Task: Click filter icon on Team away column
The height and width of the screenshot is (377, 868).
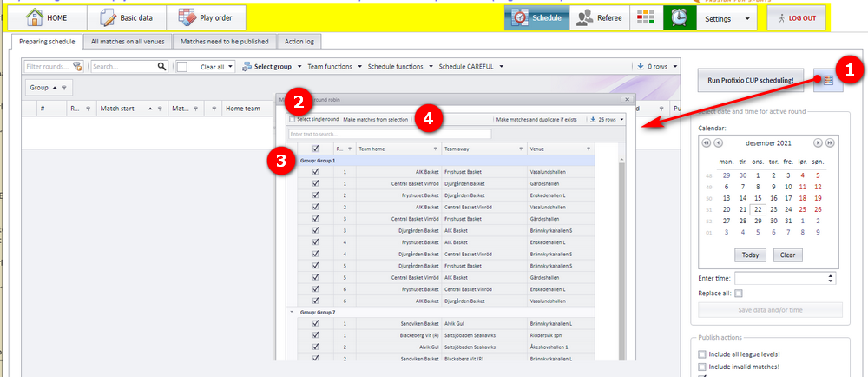Action: (520, 149)
